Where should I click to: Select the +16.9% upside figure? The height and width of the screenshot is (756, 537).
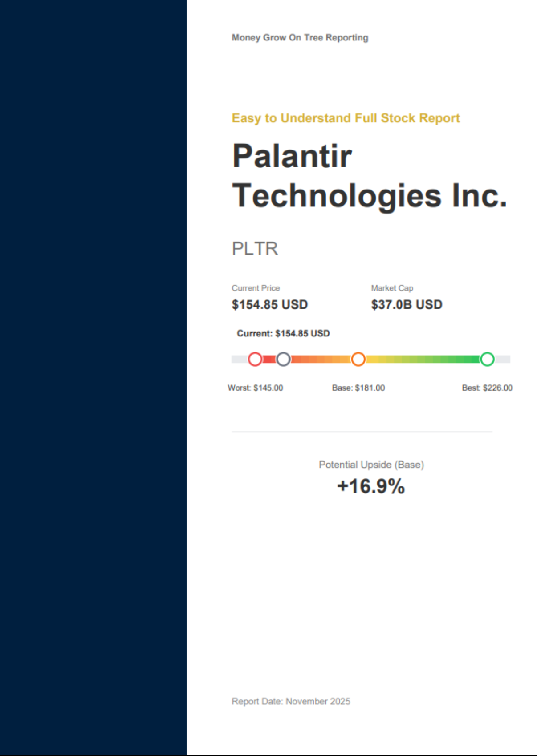coord(371,486)
